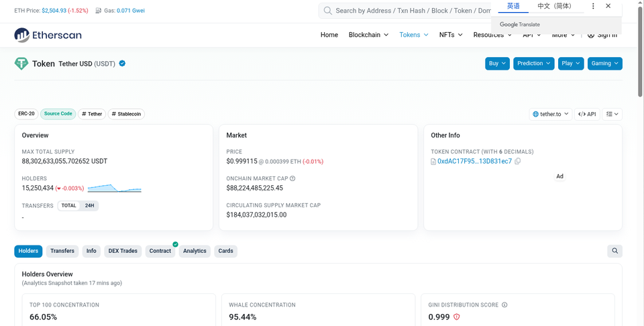Click the # Stablecoin tag
The width and height of the screenshot is (644, 326).
127,114
